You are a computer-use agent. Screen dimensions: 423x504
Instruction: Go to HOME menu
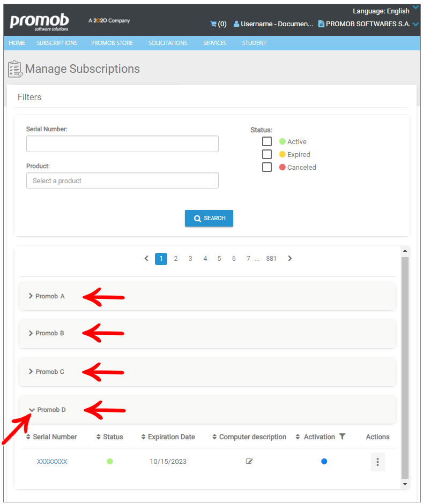point(17,43)
